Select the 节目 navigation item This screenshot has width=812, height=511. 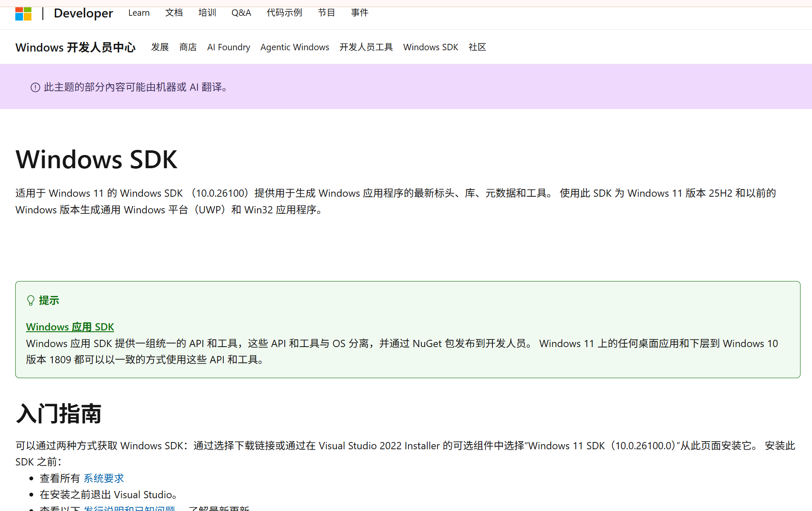click(x=326, y=13)
